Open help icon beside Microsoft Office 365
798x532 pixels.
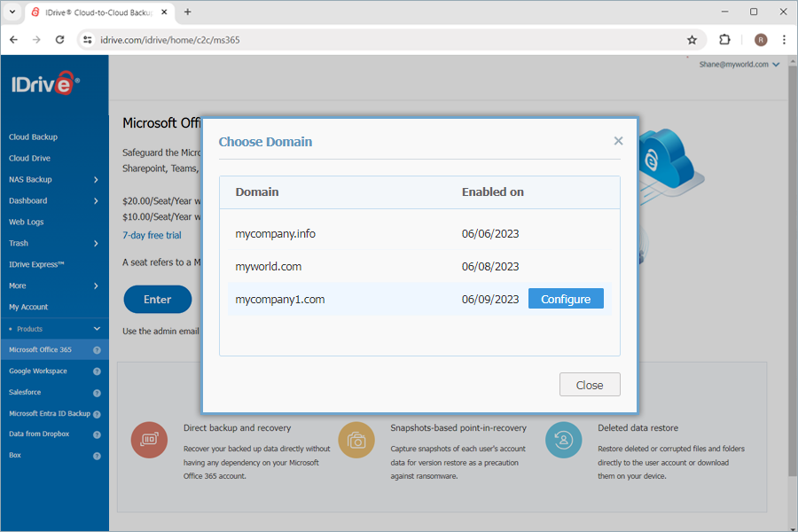click(x=97, y=350)
